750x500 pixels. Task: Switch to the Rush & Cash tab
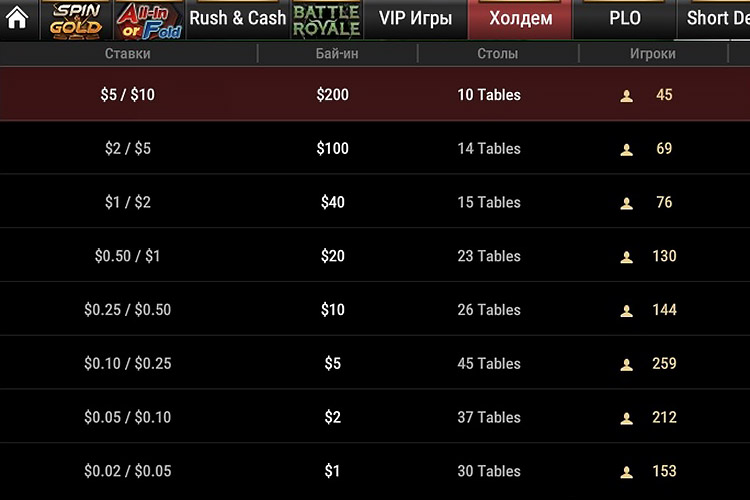(237, 19)
